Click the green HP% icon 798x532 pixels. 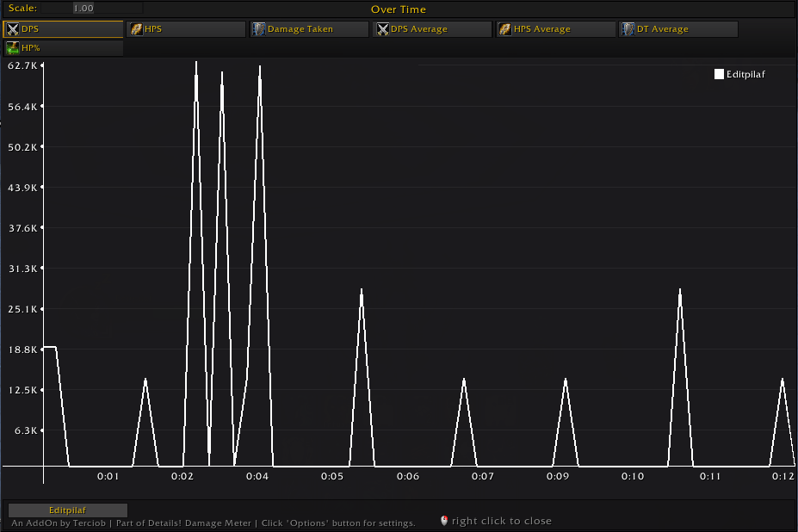(x=13, y=48)
